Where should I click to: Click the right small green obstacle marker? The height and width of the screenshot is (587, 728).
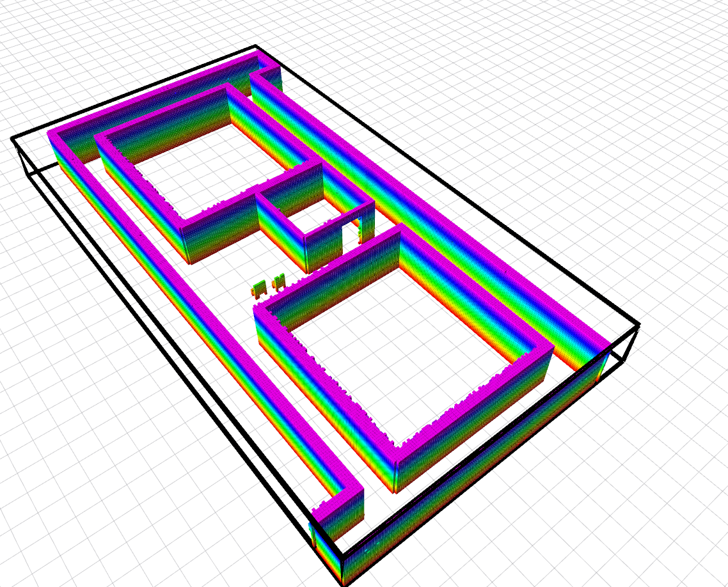278,281
